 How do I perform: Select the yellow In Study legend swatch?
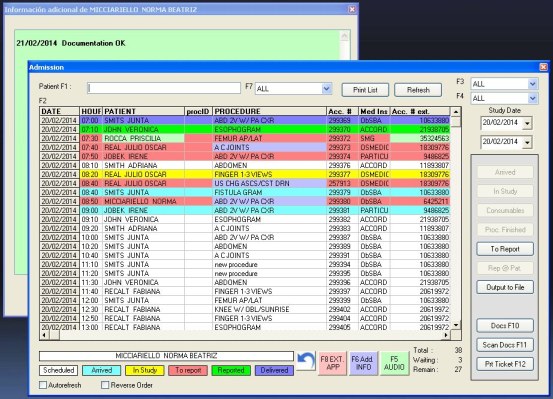[145, 370]
